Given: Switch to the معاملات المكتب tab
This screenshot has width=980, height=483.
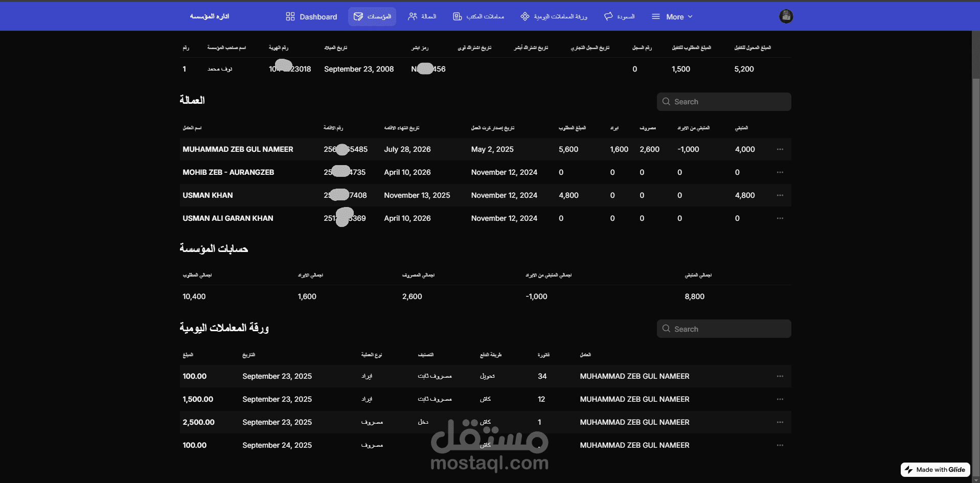Looking at the screenshot, I should pos(478,17).
